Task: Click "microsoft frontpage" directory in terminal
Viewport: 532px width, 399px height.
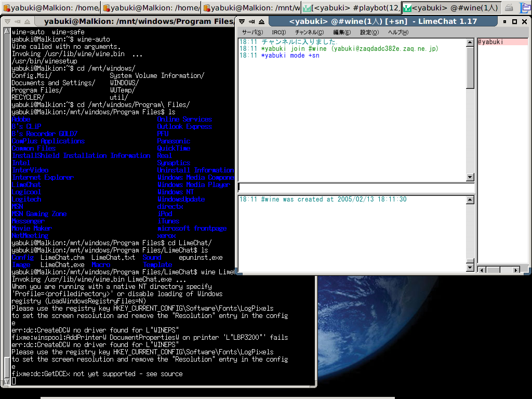Action: tap(192, 229)
